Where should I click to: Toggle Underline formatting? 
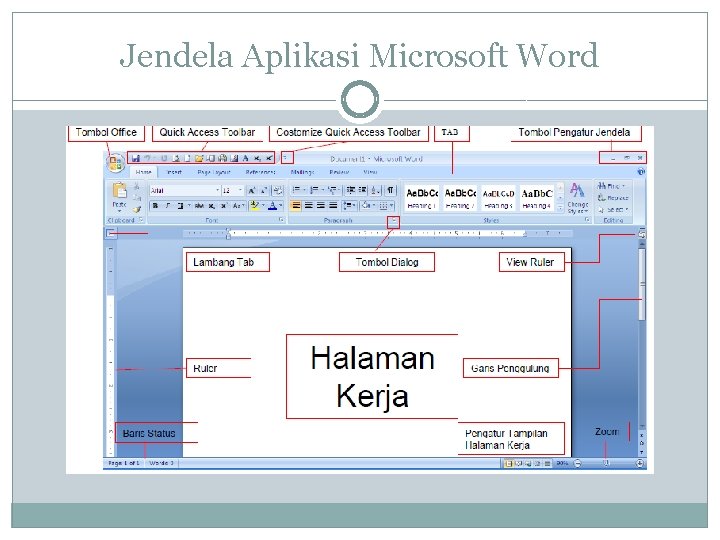click(180, 206)
